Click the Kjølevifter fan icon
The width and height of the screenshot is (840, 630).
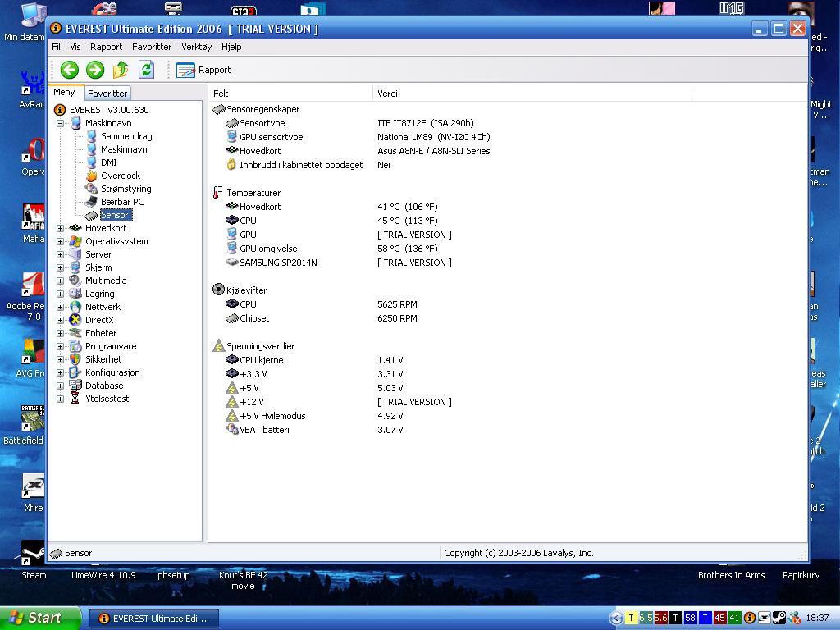pos(218,290)
